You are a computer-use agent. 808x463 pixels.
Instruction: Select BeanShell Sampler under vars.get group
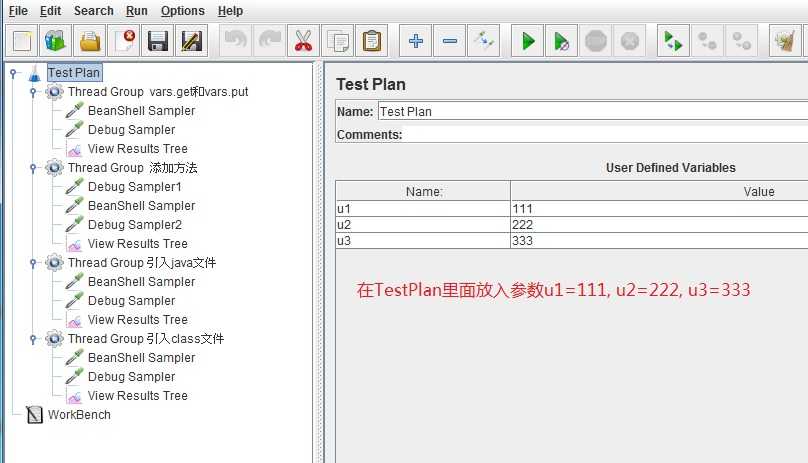(x=141, y=111)
